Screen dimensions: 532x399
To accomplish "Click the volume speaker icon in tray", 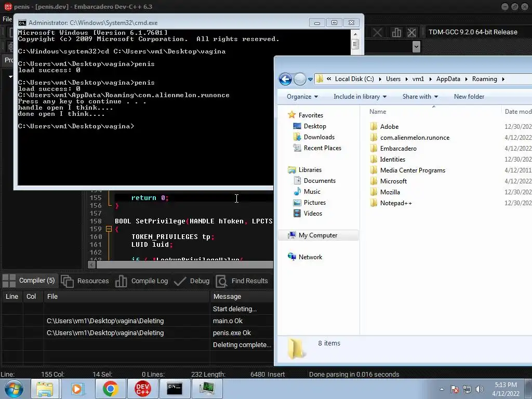I will [x=479, y=389].
